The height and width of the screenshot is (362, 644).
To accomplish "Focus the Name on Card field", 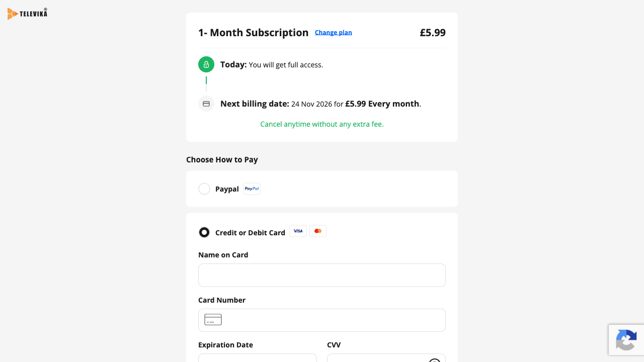I will (x=322, y=275).
